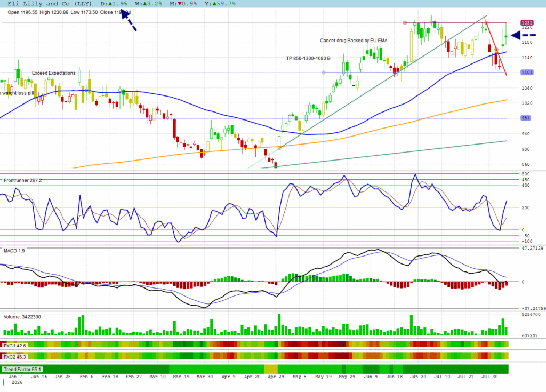This screenshot has width=546, height=392.
Task: Click the Feb 18 date label
Action: 110,377
